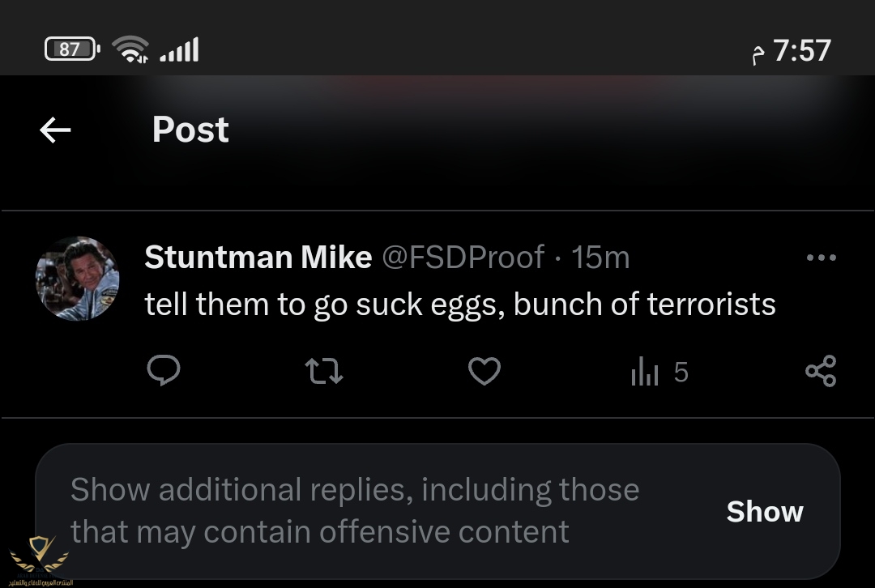Click the repost arrows icon
The height and width of the screenshot is (588, 875).
point(323,372)
